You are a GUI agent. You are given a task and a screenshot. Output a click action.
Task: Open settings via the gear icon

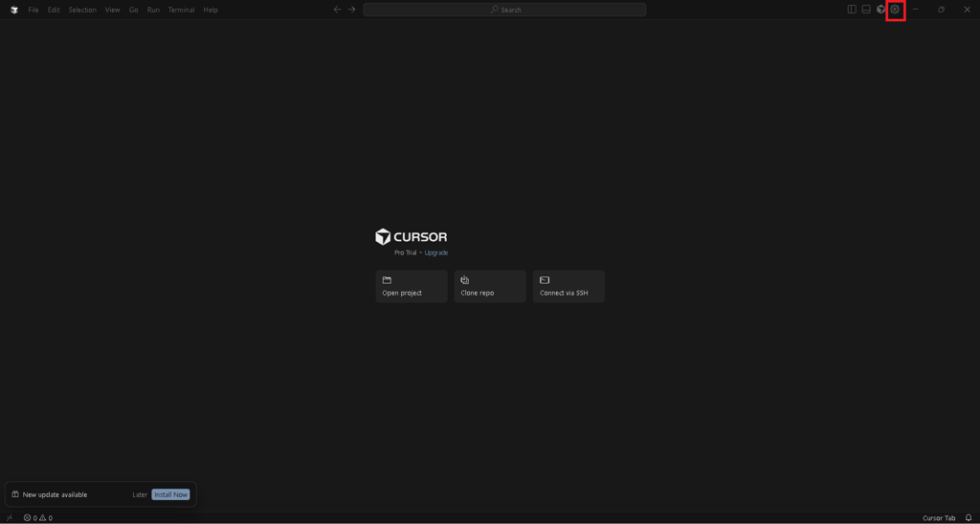coord(895,10)
